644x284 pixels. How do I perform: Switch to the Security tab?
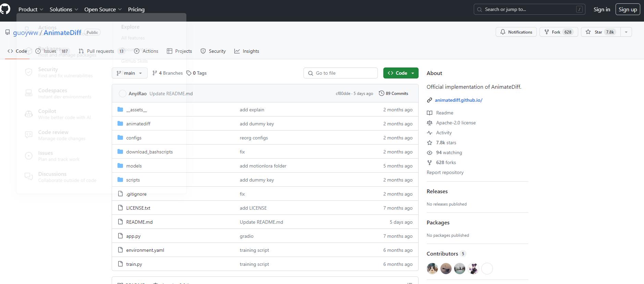[213, 51]
